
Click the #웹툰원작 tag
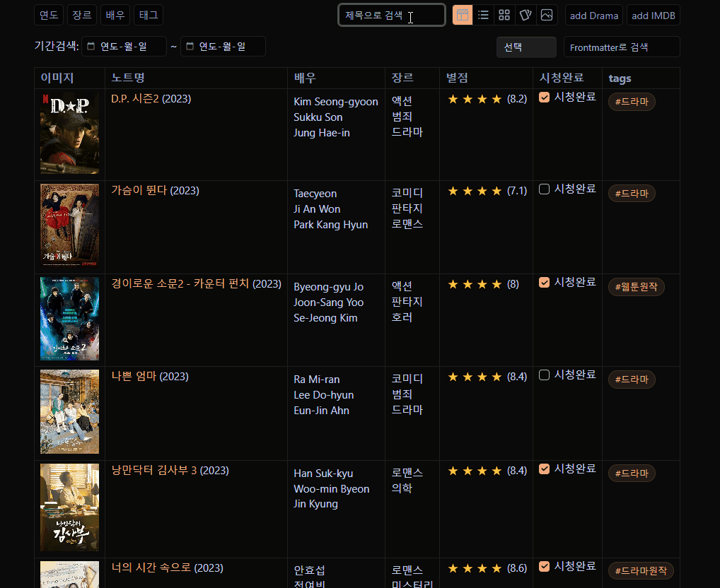[636, 287]
